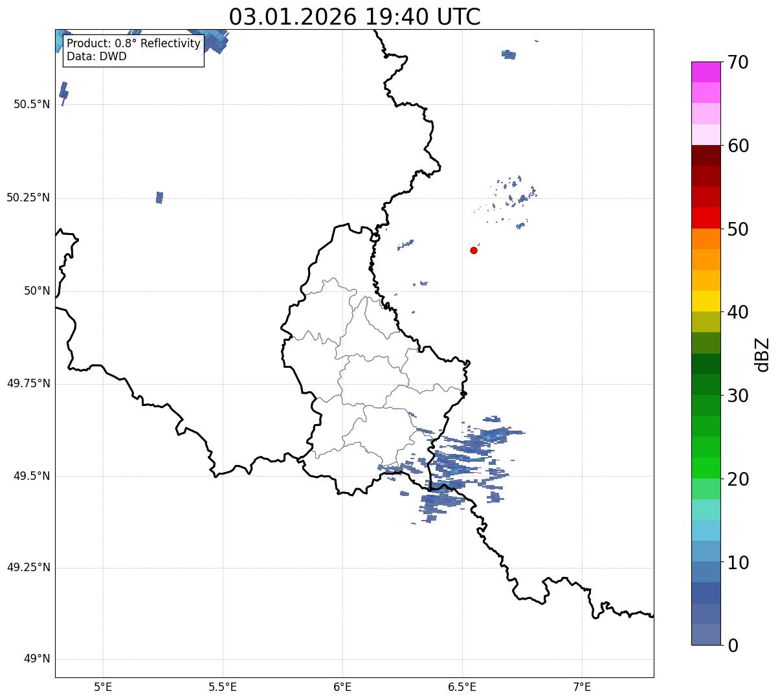Click the bright red colorbar band above 50
The image size is (778, 700).
pos(706,218)
